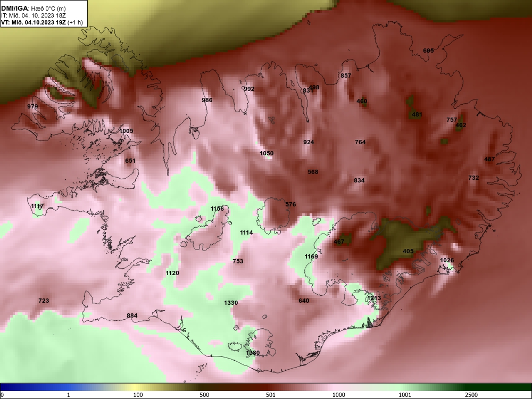
Task: Click the map value 1156
Action: [x=217, y=209]
